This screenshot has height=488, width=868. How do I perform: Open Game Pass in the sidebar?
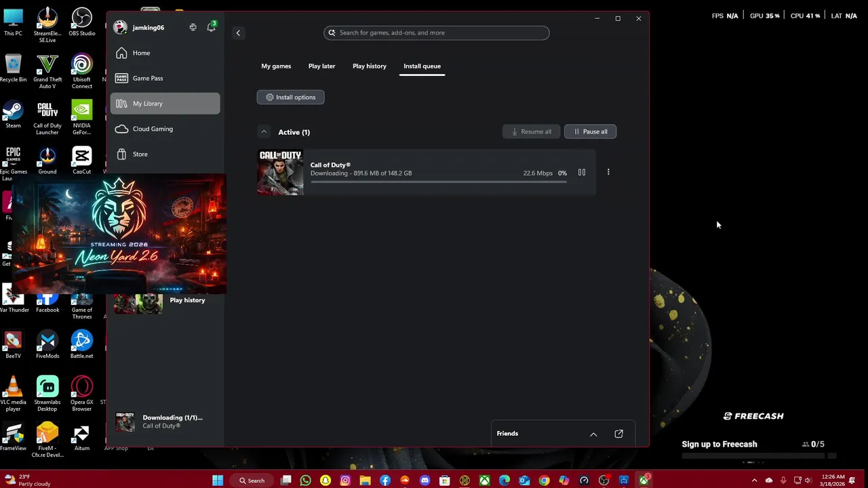pos(165,78)
